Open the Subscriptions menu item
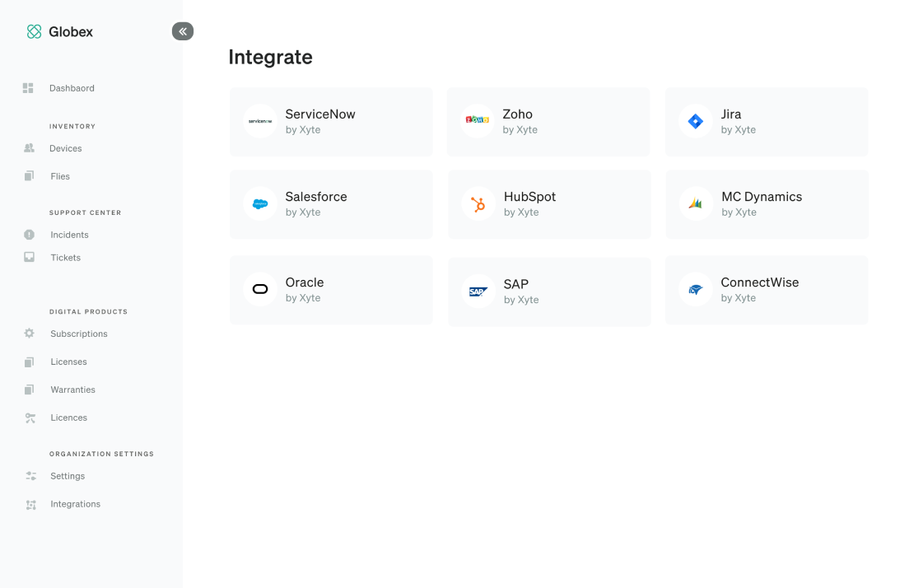The width and height of the screenshot is (914, 588). click(x=79, y=334)
